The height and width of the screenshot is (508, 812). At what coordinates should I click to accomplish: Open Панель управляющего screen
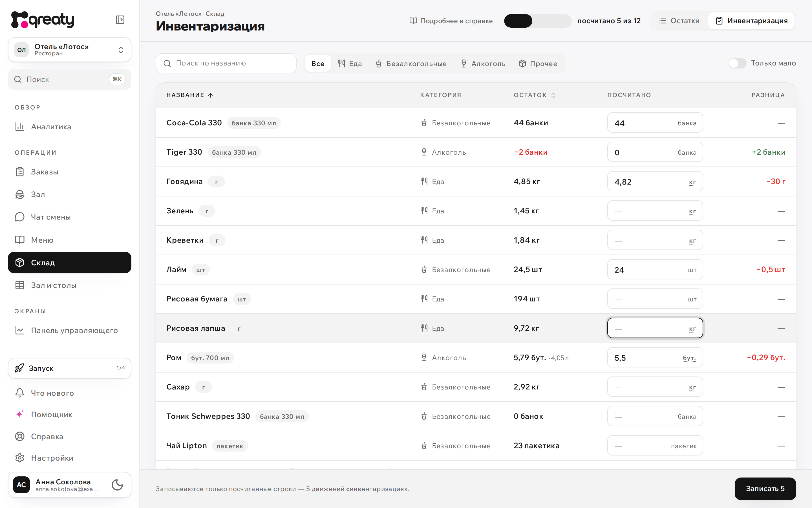coord(69,330)
